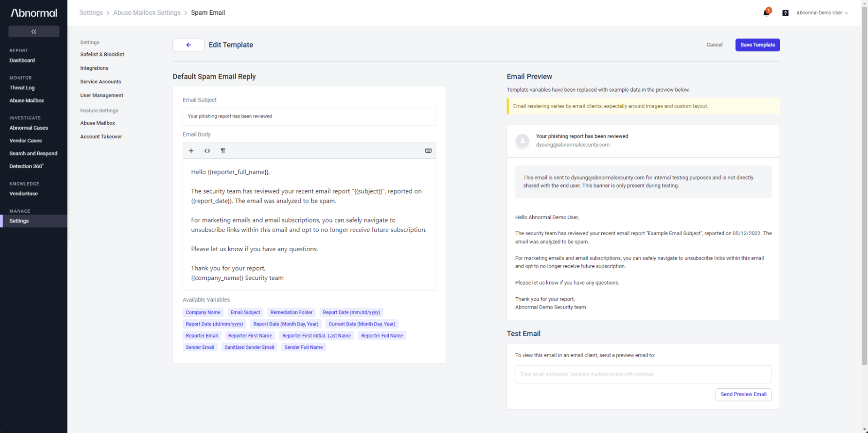Open the help question-mark icon

[x=785, y=13]
